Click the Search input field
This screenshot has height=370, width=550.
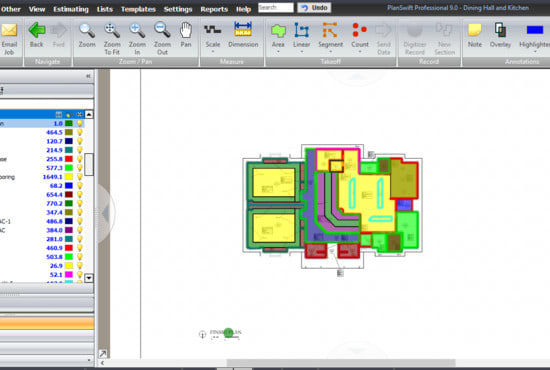click(x=276, y=8)
